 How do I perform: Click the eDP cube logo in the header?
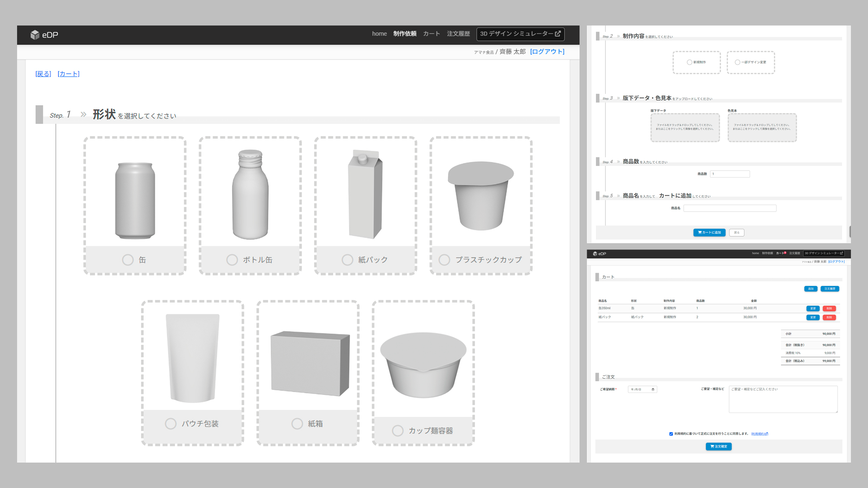point(35,35)
